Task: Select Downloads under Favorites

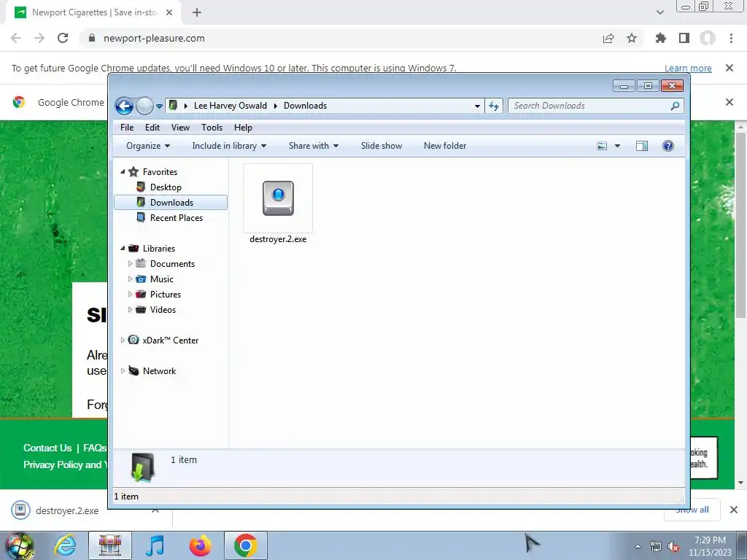Action: point(171,203)
